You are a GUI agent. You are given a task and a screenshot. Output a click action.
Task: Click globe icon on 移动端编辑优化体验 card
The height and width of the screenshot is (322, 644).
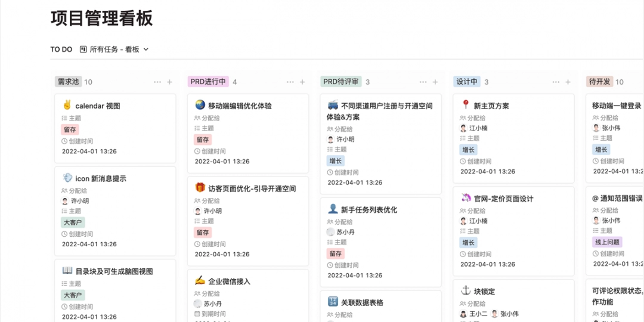coord(200,105)
